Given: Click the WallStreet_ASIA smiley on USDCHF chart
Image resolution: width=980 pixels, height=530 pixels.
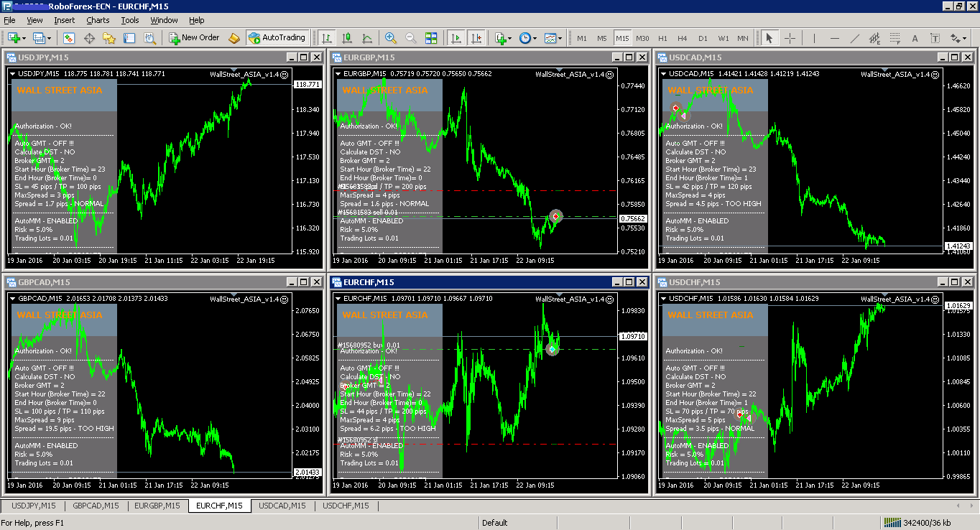Looking at the screenshot, I should [935, 299].
